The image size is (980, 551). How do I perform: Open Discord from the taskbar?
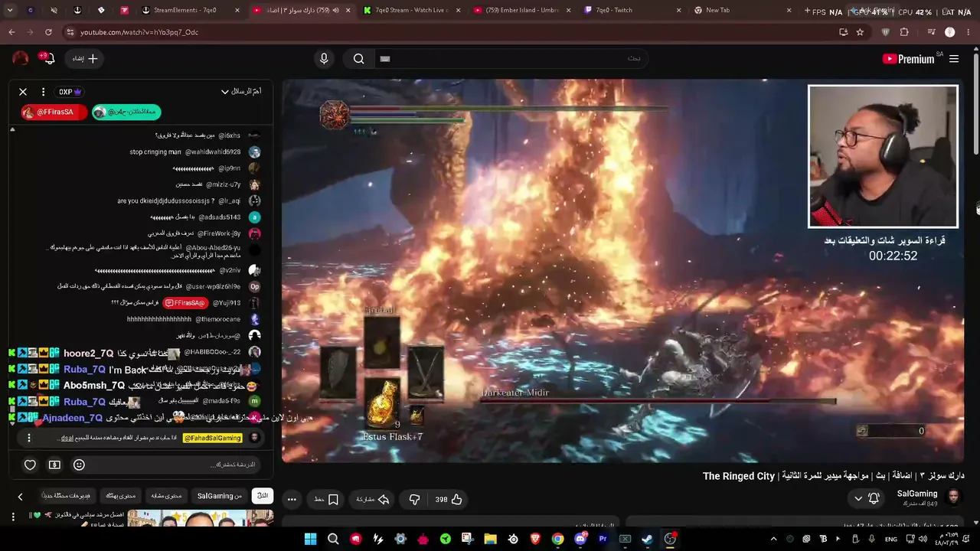[x=580, y=539]
